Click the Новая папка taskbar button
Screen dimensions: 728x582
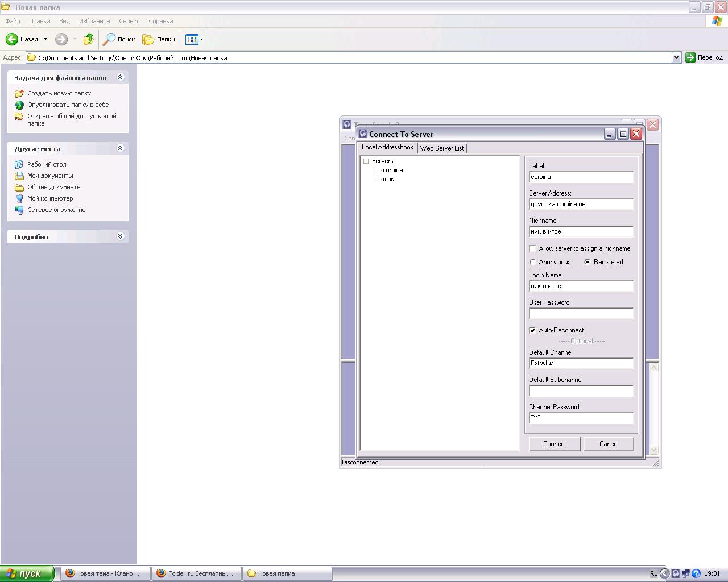[288, 573]
